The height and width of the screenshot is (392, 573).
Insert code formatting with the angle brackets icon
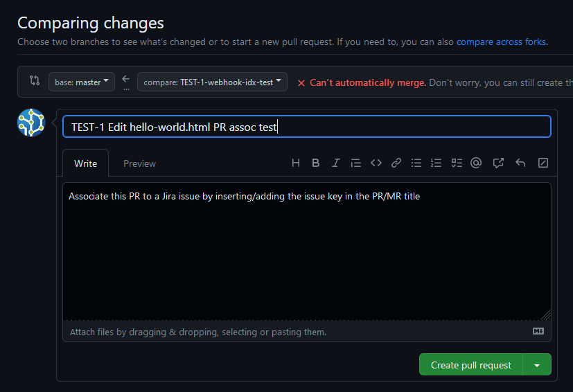[376, 163]
